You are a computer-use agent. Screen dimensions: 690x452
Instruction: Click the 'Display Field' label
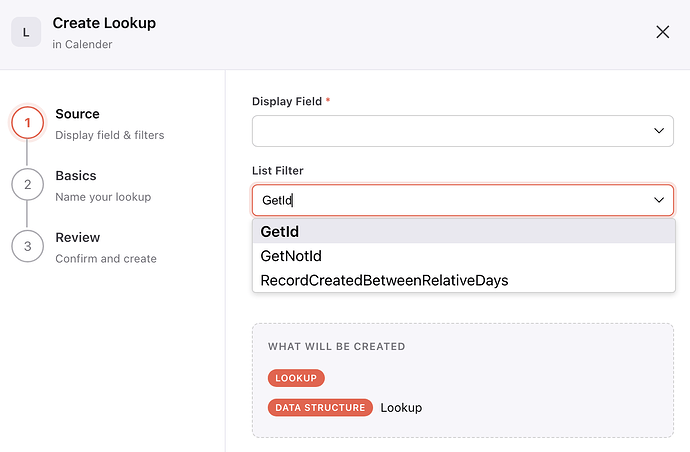287,101
